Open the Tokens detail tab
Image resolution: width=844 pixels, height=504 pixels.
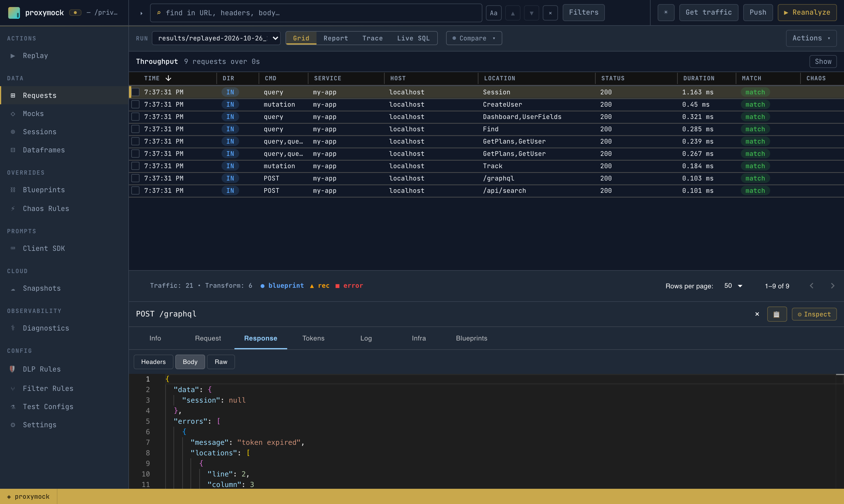click(313, 338)
